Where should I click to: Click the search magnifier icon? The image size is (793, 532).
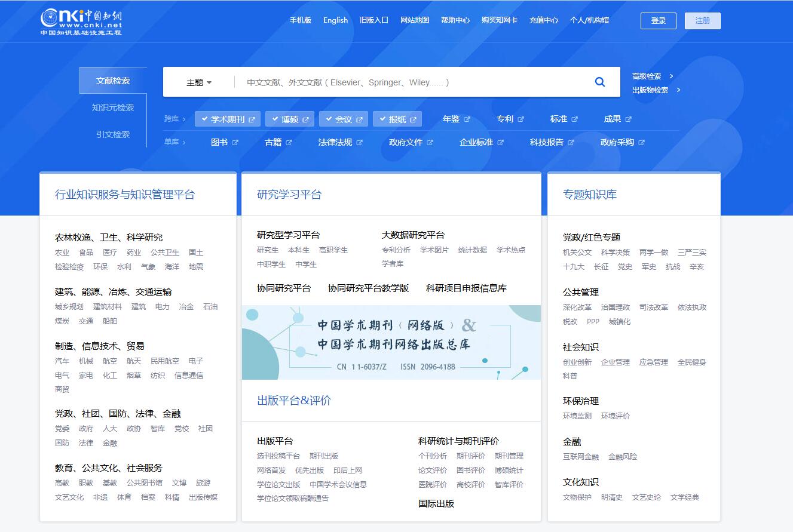point(600,82)
